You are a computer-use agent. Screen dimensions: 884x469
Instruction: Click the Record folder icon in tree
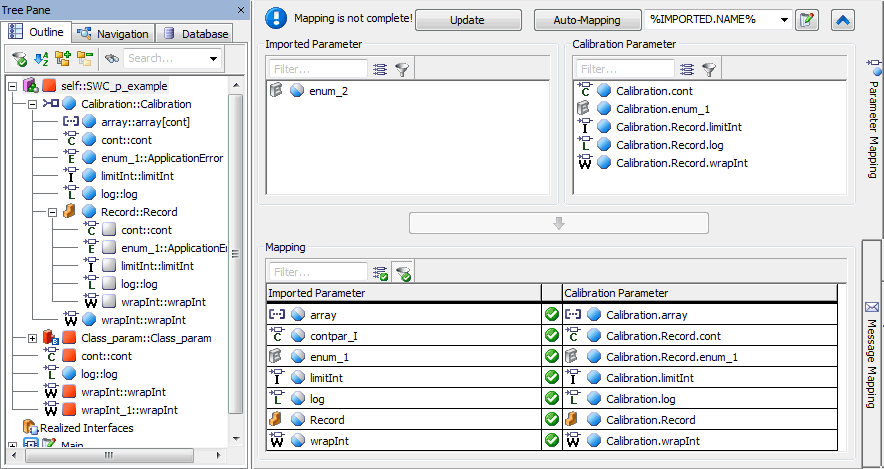pos(69,212)
